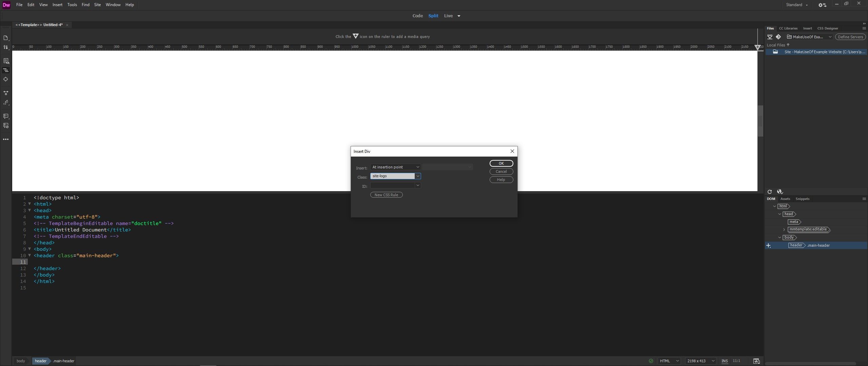Toggle INS overwrite mode in the status bar
Image resolution: width=868 pixels, height=366 pixels.
click(x=725, y=361)
